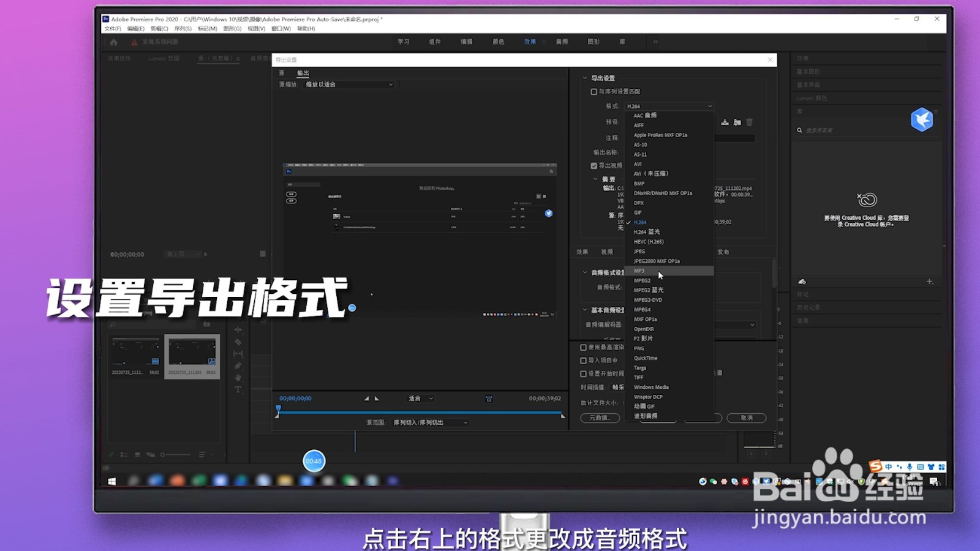This screenshot has height=551, width=980.
Task: Open the 源范围 source range dropdown
Action: (x=428, y=422)
